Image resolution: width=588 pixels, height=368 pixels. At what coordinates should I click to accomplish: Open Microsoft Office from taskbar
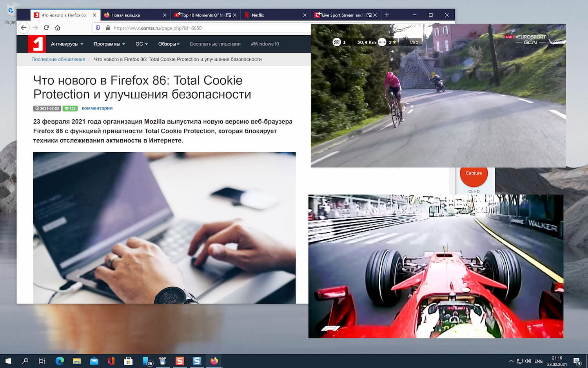click(111, 361)
